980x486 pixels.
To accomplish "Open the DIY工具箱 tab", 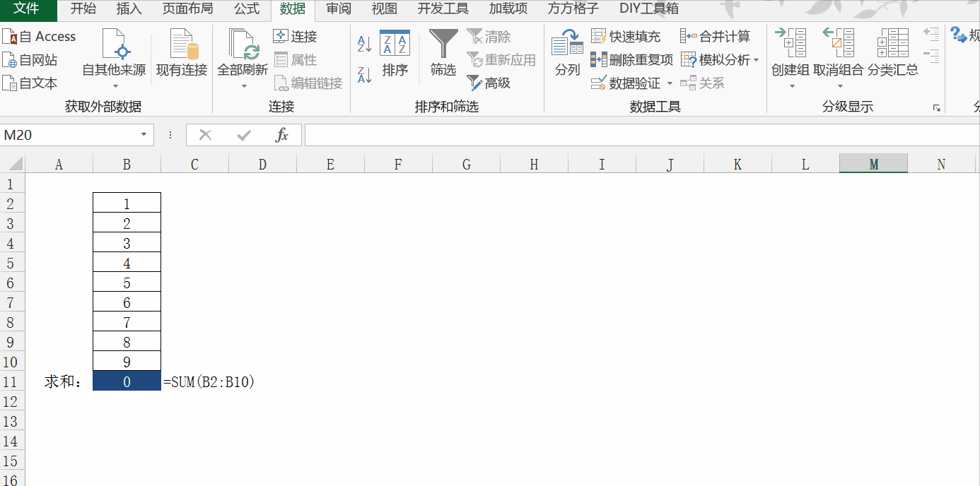I will 649,9.
